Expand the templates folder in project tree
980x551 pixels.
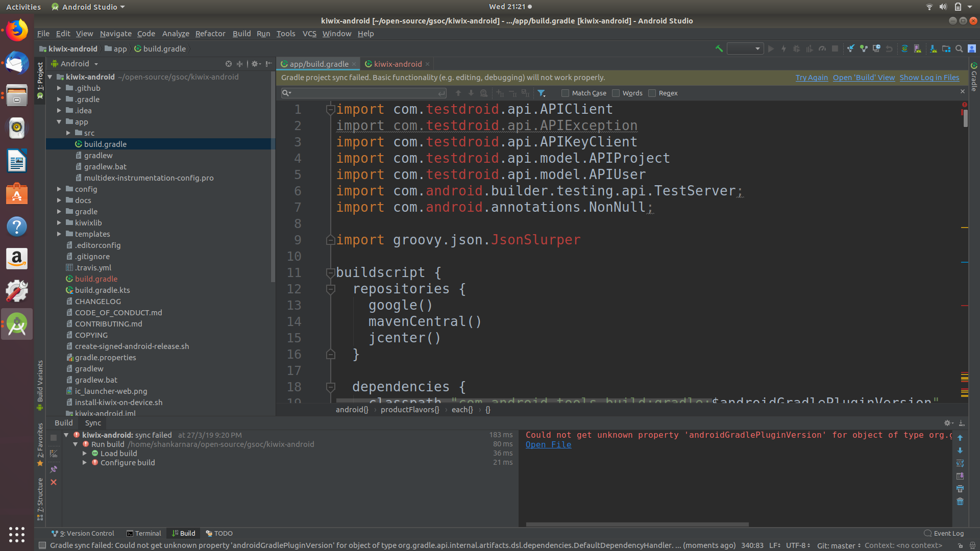(59, 234)
